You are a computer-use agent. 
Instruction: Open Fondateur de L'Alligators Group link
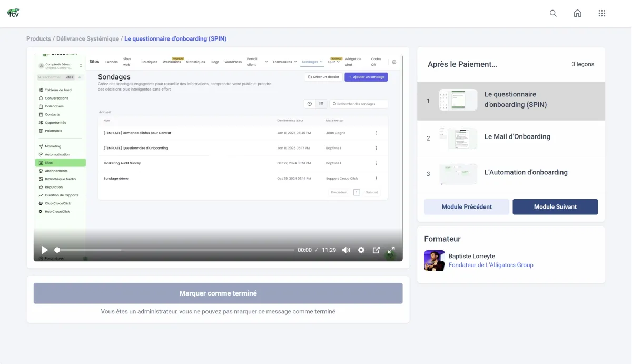pos(491,265)
